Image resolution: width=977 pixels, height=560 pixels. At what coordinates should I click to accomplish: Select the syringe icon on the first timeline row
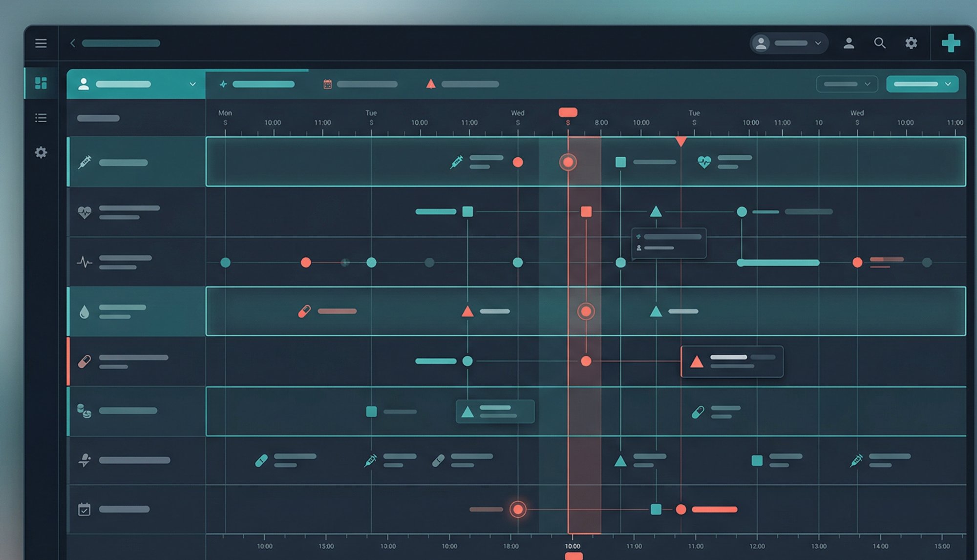85,163
